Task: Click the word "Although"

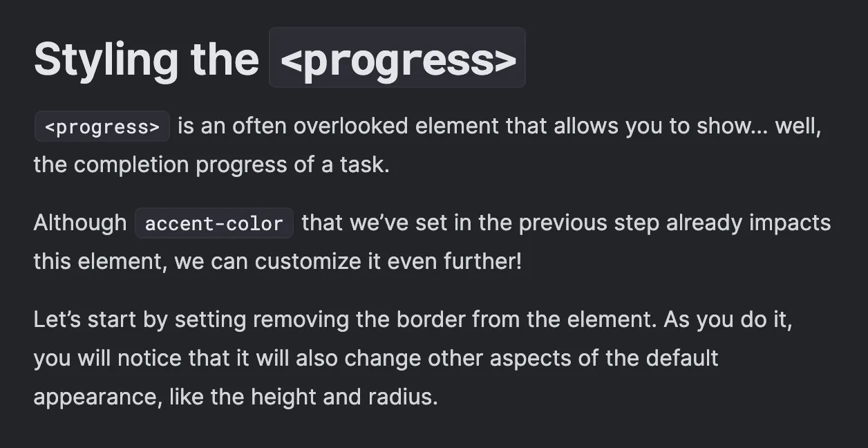Action: (79, 223)
